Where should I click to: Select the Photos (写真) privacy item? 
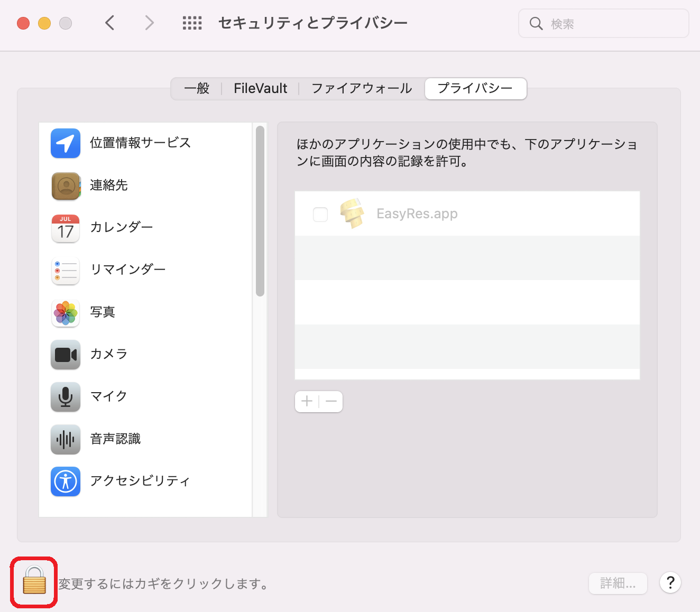[102, 312]
